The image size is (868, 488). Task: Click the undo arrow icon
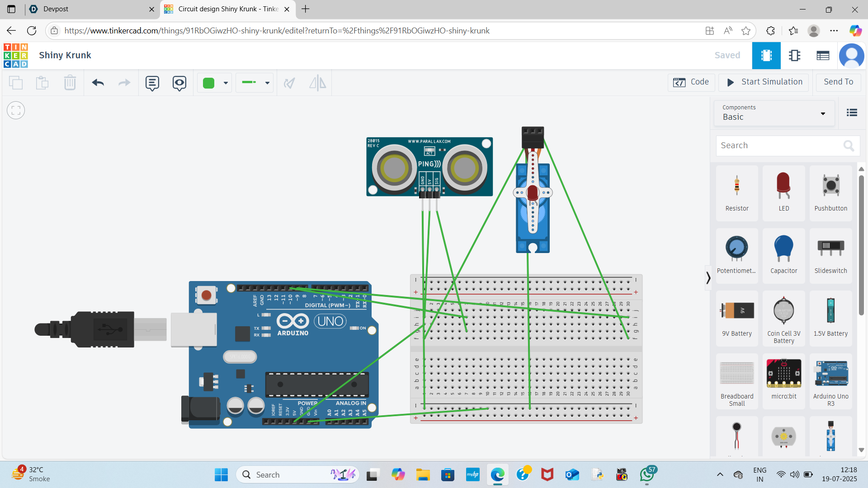click(98, 83)
